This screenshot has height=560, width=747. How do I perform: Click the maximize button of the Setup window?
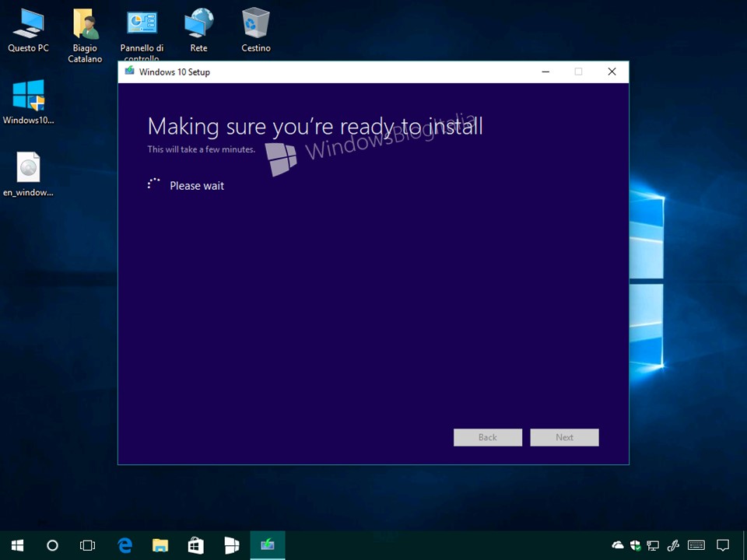click(x=578, y=72)
